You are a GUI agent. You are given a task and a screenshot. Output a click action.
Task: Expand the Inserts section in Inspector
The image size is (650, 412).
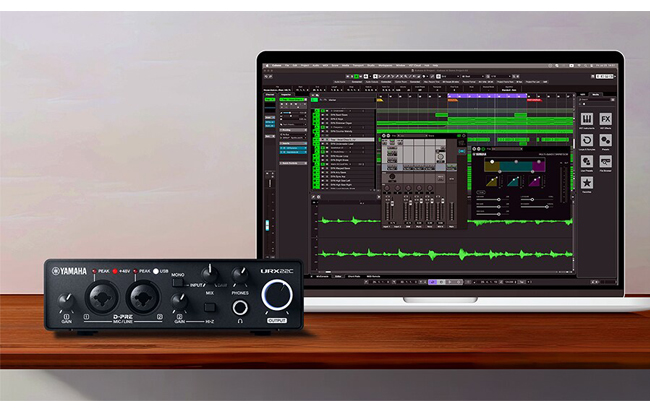point(293,143)
